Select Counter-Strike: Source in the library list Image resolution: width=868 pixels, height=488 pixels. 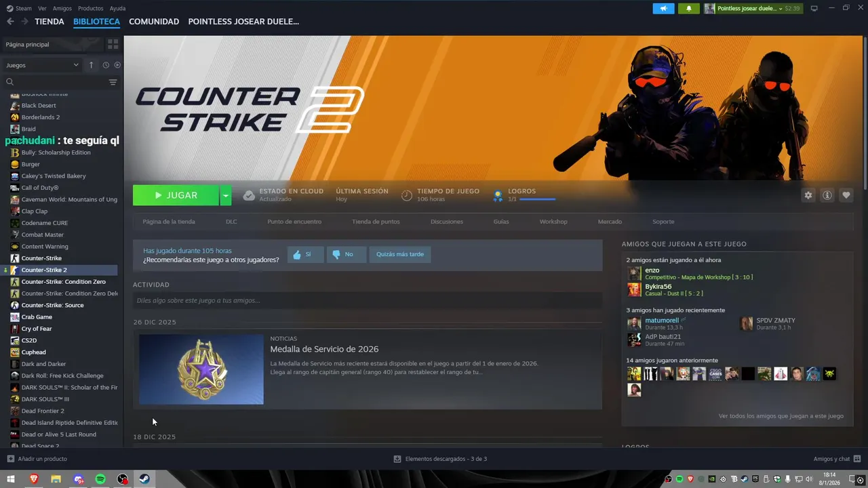pyautogui.click(x=52, y=305)
